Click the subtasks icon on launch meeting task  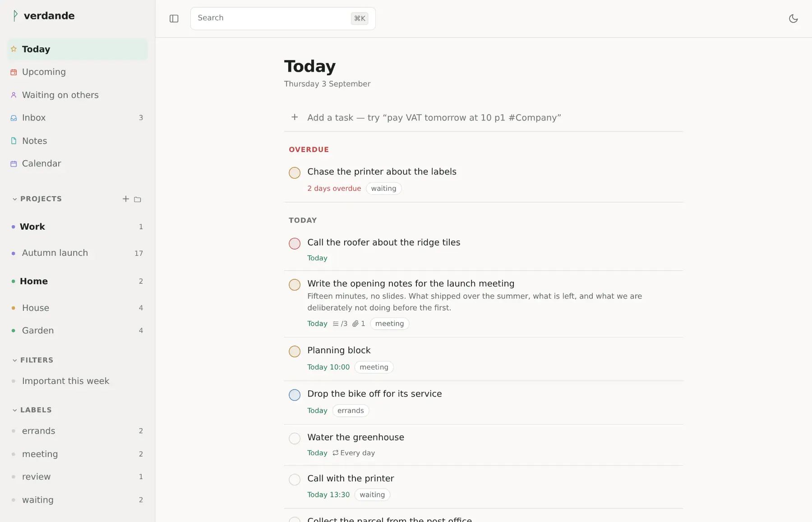click(336, 324)
